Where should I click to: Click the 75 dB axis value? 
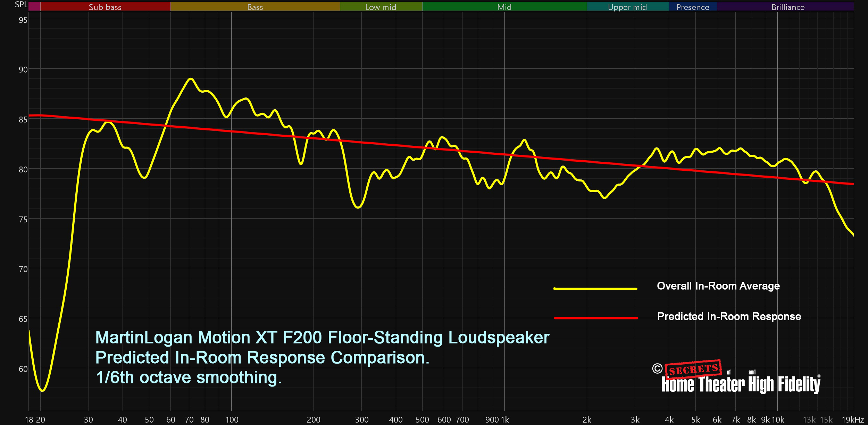pos(23,220)
